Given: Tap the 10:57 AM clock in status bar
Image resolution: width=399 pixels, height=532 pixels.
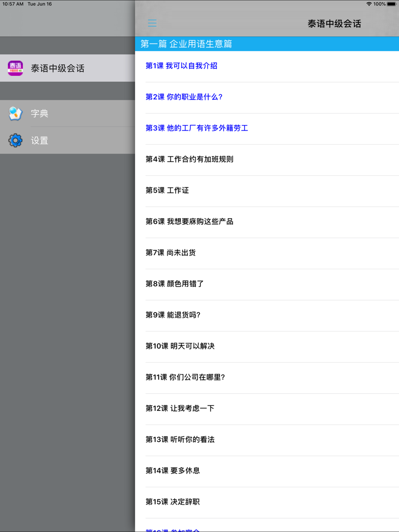Looking at the screenshot, I should click(x=13, y=4).
